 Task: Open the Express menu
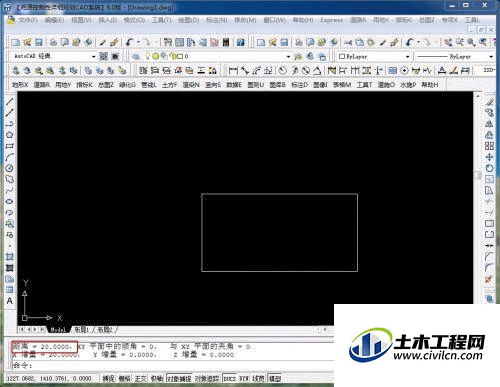tap(332, 20)
